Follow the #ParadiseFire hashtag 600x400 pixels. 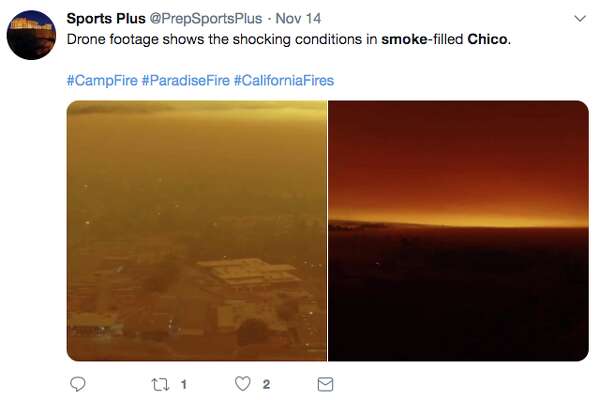[x=186, y=80]
